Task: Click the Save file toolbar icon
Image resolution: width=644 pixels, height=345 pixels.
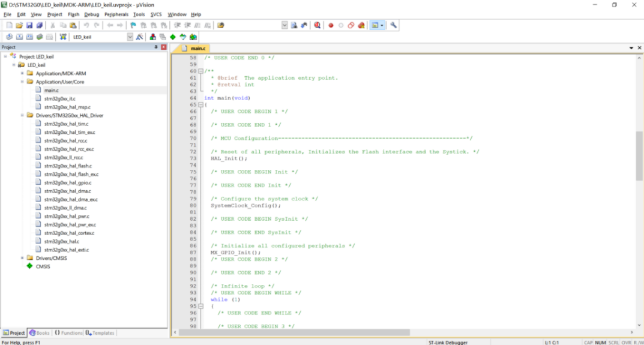Action: pyautogui.click(x=29, y=26)
